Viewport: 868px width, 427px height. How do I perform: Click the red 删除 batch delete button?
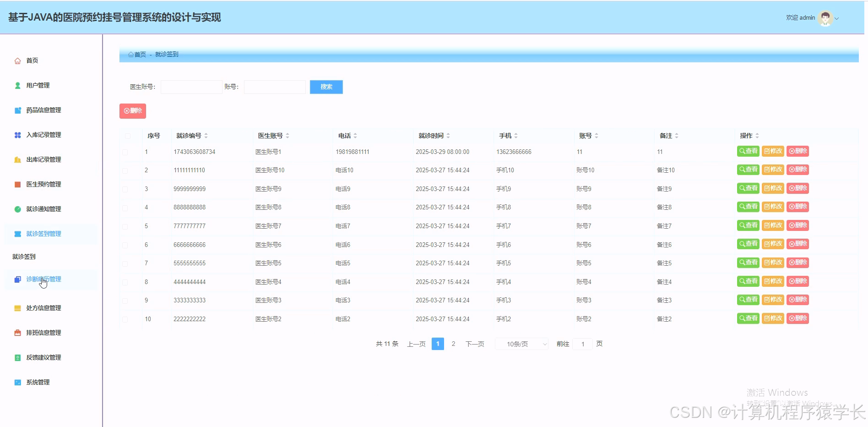[132, 110]
